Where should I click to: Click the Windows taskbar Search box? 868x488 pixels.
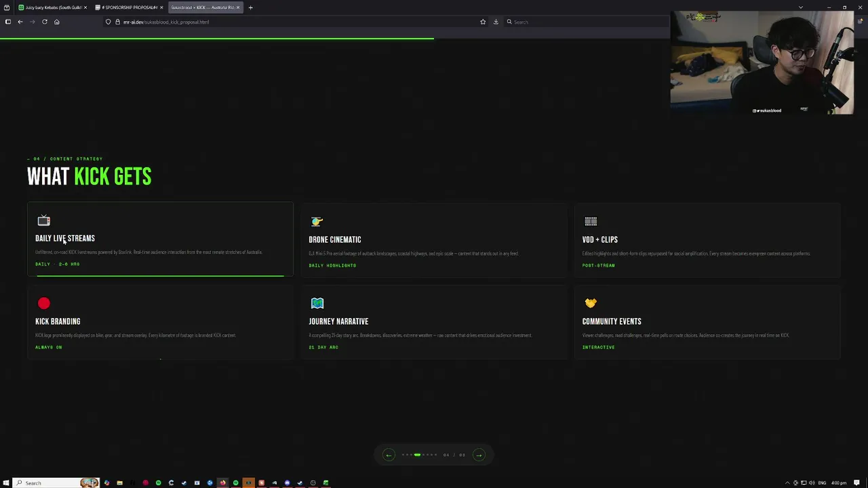[x=56, y=483]
